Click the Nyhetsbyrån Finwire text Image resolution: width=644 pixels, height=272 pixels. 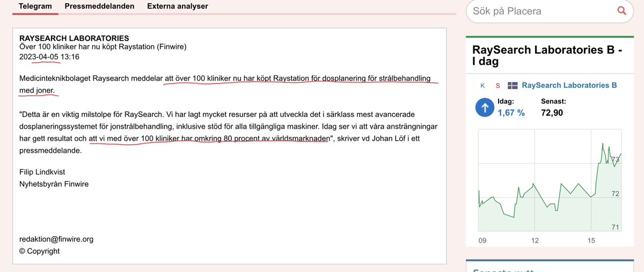click(x=54, y=185)
